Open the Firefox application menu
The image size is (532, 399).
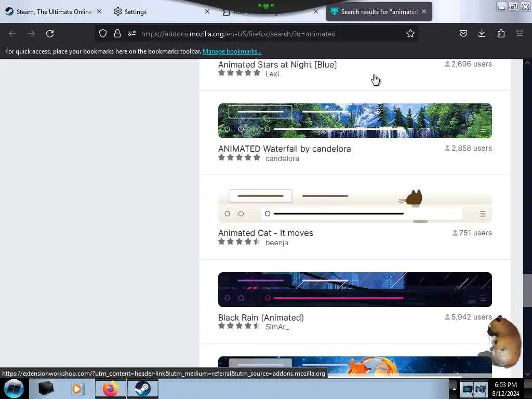tap(520, 34)
